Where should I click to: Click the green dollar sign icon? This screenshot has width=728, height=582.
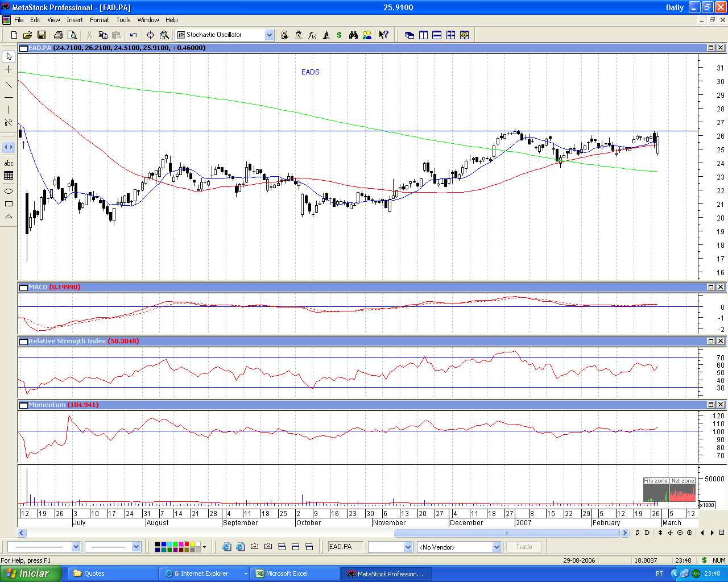(x=340, y=35)
